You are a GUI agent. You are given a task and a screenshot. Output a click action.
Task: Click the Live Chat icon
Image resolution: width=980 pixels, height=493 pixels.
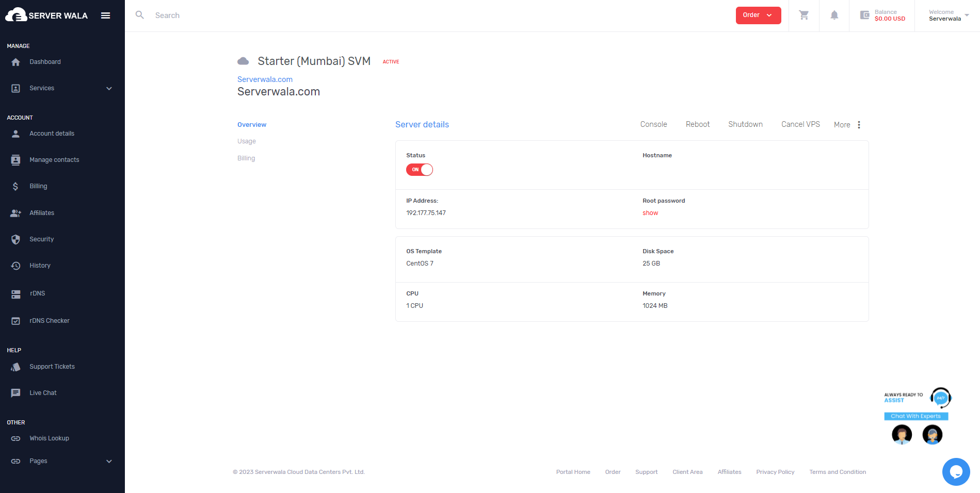pyautogui.click(x=15, y=393)
